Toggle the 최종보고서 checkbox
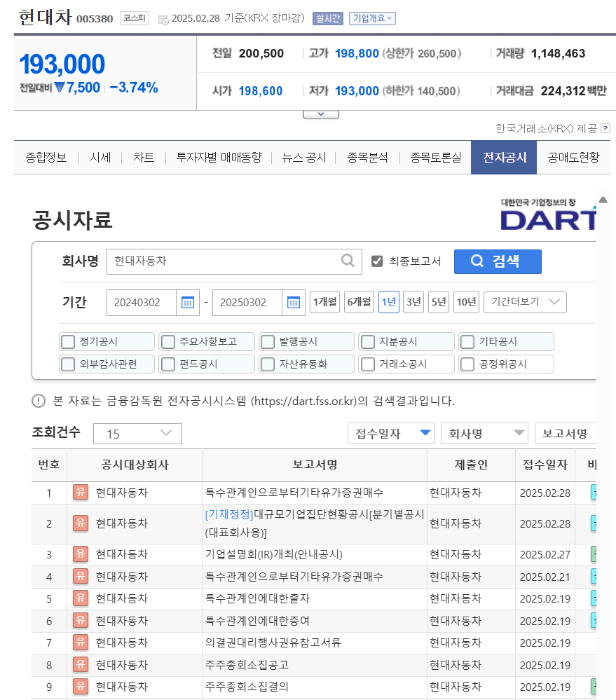616x700 pixels. 377,261
